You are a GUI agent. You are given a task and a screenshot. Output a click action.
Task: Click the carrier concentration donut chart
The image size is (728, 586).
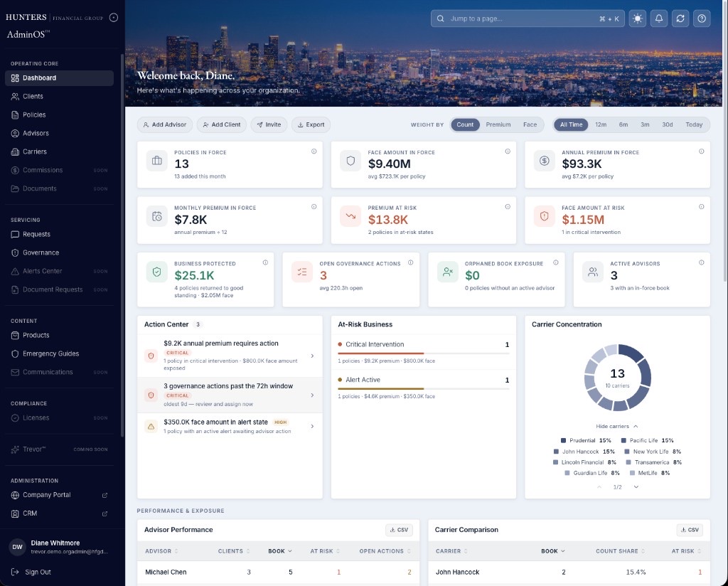(x=618, y=378)
